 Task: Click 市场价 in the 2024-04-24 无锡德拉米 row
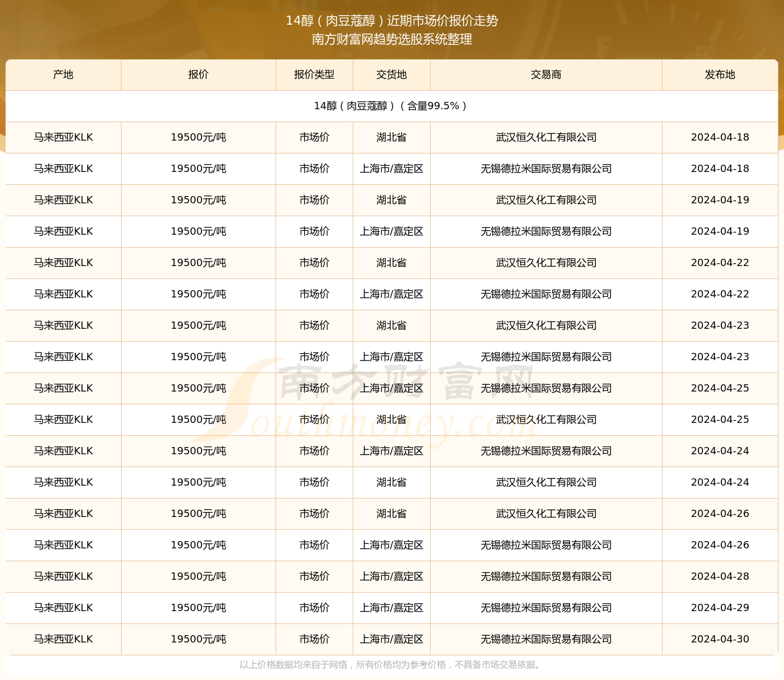[x=314, y=451]
